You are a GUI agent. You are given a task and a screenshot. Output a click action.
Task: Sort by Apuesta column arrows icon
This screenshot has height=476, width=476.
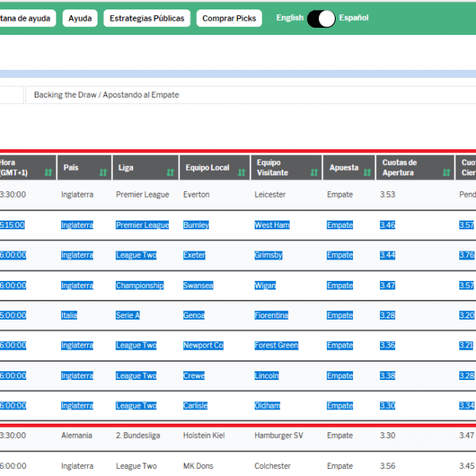(367, 172)
